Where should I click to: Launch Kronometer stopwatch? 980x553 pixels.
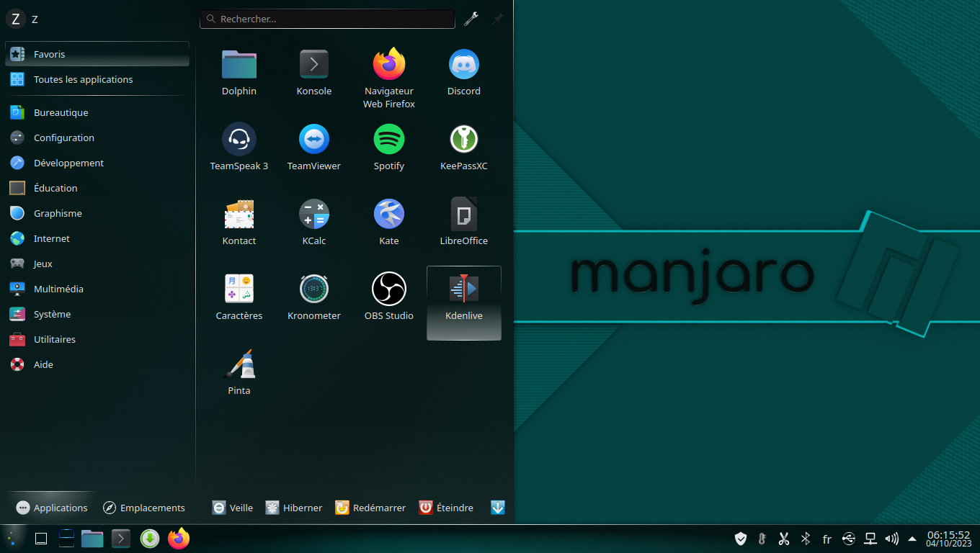pos(314,298)
